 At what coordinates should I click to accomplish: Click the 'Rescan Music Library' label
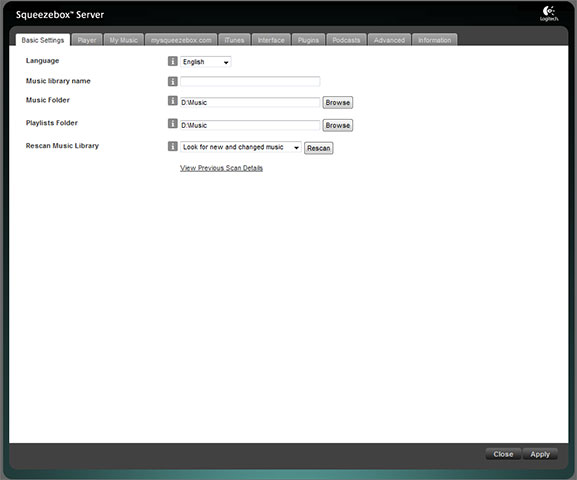click(x=63, y=146)
